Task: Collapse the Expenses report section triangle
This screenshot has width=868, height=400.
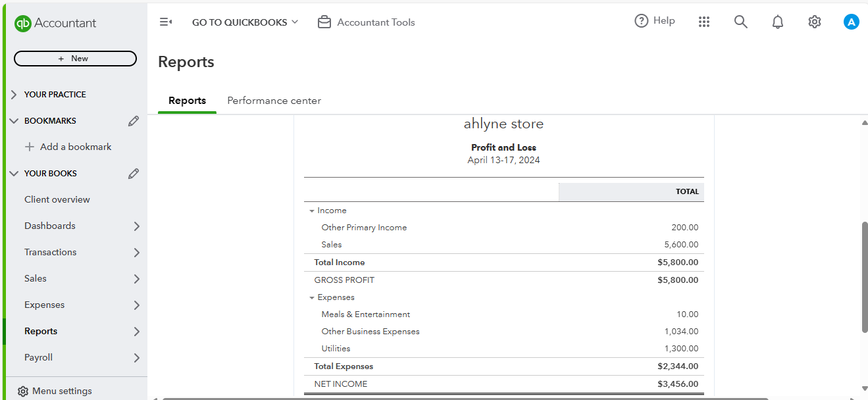Action: 312,298
